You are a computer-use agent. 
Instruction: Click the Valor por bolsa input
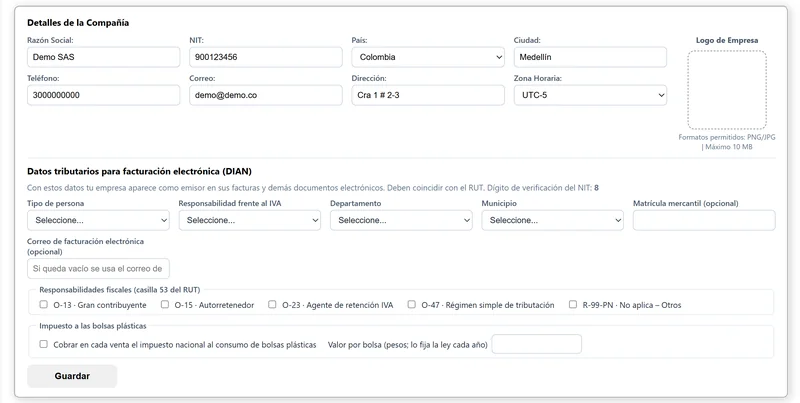tap(537, 344)
